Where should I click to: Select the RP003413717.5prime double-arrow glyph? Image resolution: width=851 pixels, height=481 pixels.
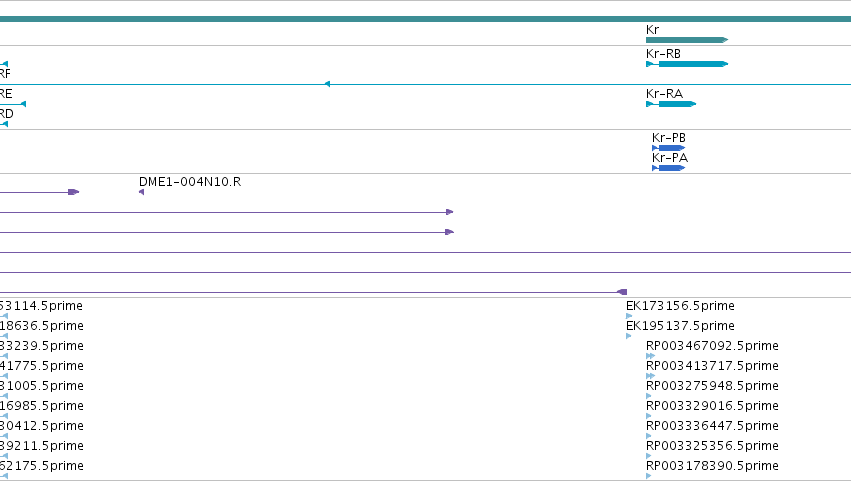(651, 376)
